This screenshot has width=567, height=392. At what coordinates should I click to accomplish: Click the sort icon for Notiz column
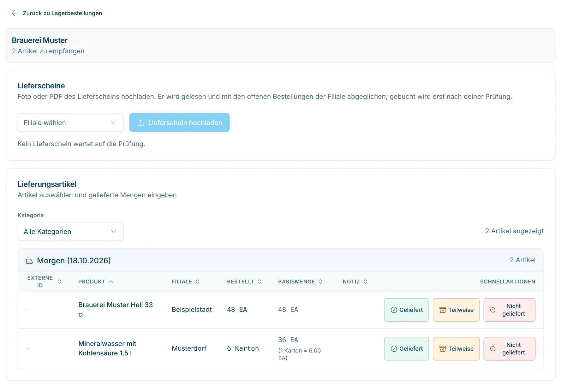366,282
